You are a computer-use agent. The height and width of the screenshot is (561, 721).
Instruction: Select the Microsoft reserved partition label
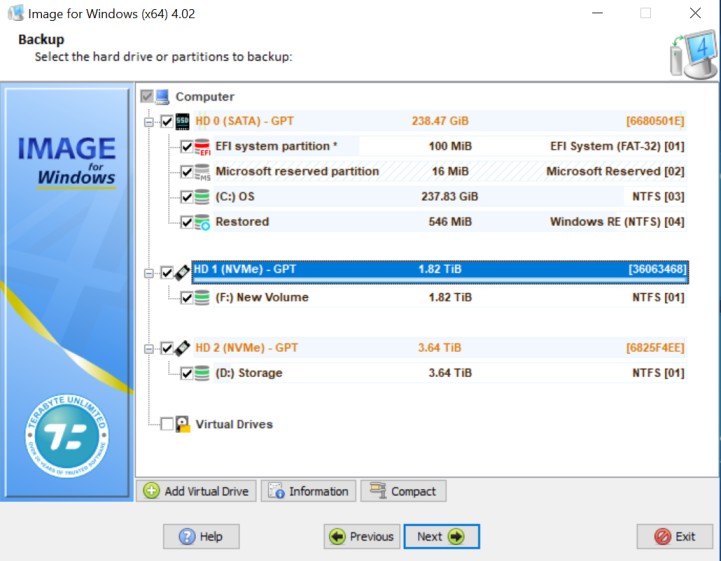(298, 172)
